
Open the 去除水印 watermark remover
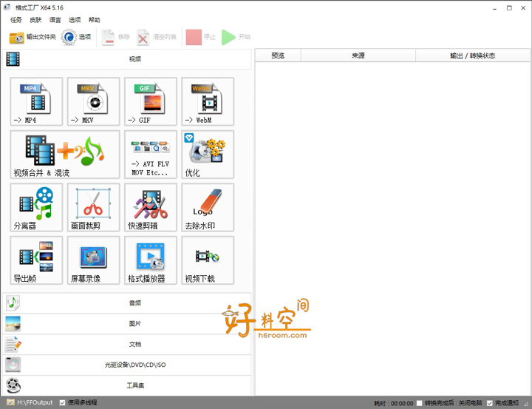[x=208, y=208]
